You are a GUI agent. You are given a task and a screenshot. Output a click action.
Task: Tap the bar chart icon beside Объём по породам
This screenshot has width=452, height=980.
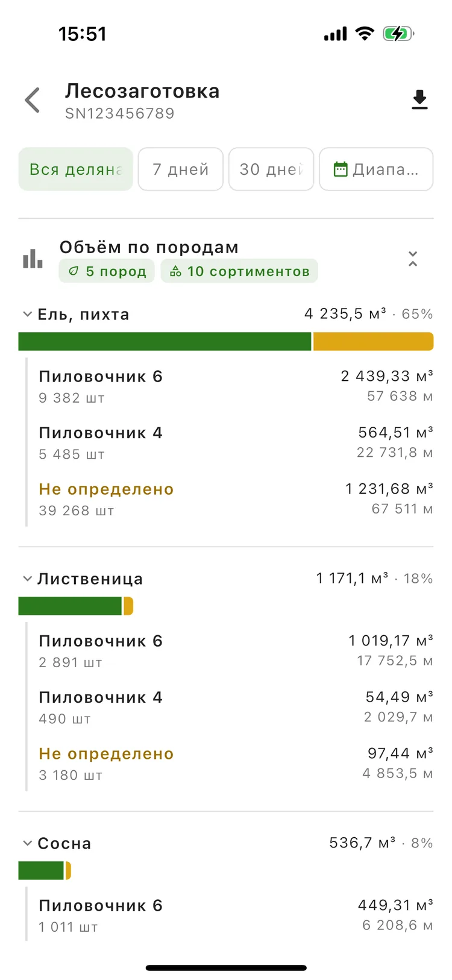pyautogui.click(x=33, y=259)
